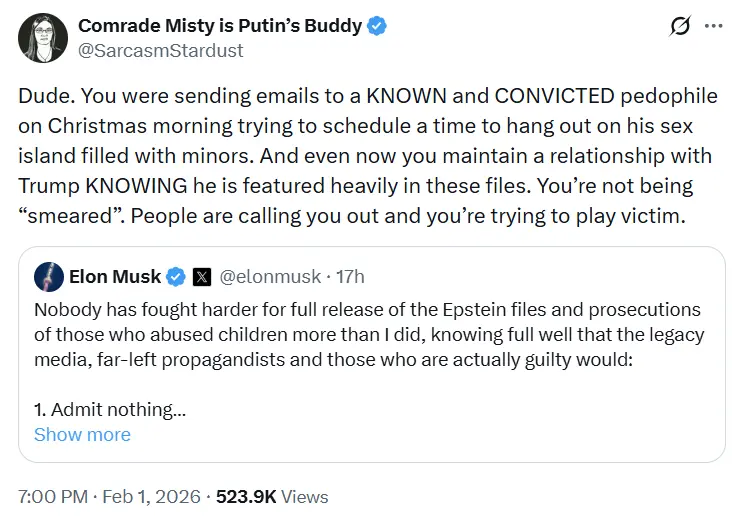Open the @SarcasmStardust handle link
This screenshot has width=745, height=517.
point(160,50)
